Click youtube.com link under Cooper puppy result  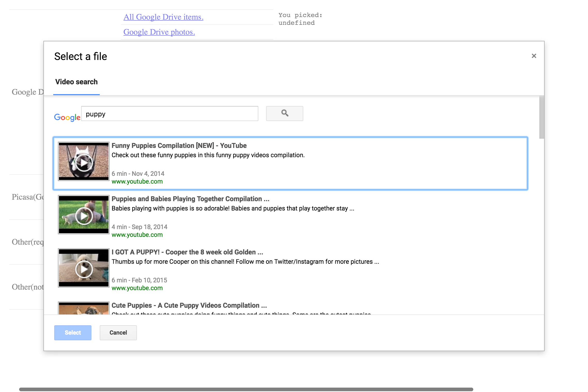[137, 288]
